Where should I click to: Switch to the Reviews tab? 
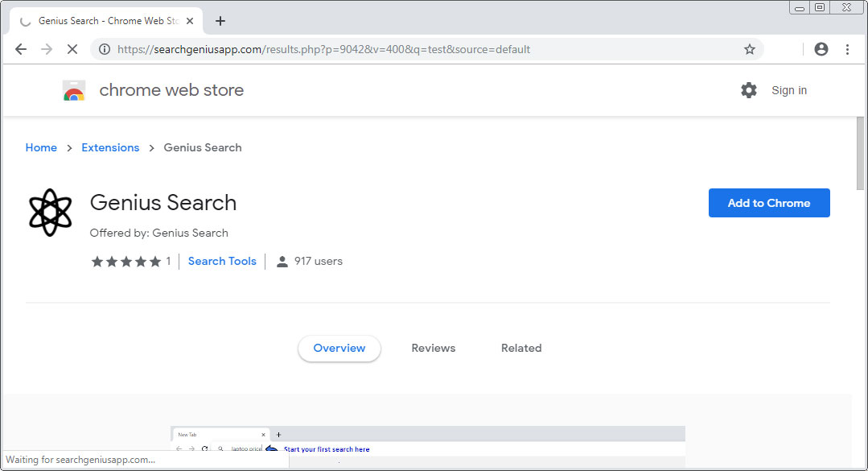(433, 348)
